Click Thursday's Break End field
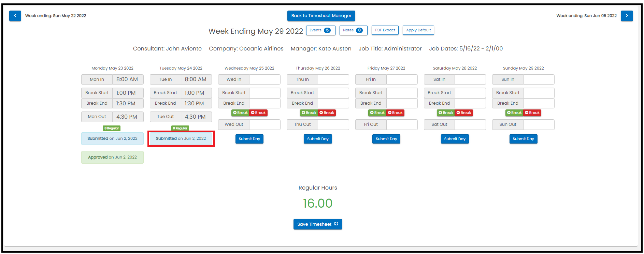The height and width of the screenshot is (254, 644). (x=333, y=103)
